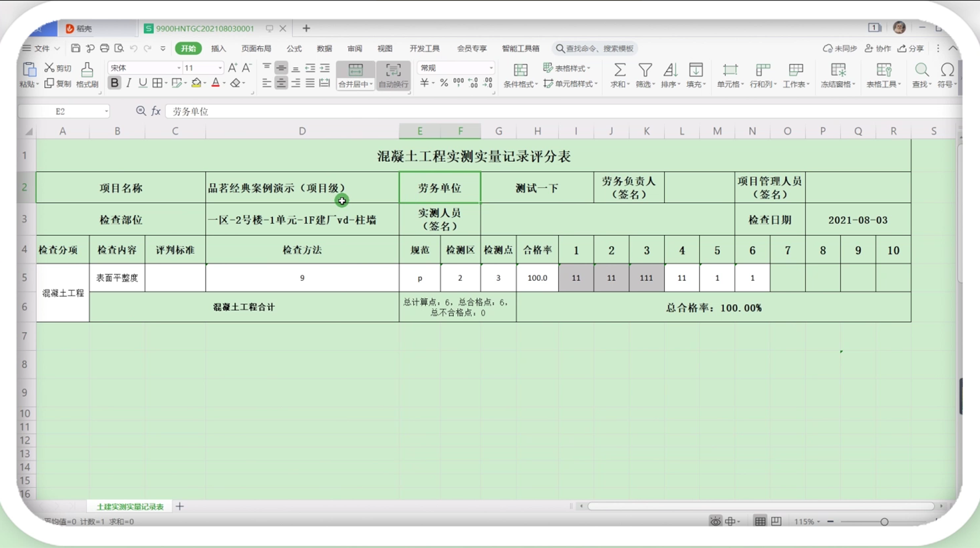Click the Cut (剪切) scissors icon
This screenshot has height=548, width=980.
click(49, 68)
